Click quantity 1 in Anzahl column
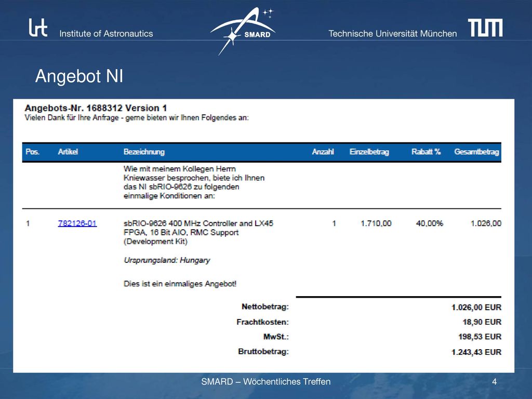532x399 pixels. tap(334, 223)
